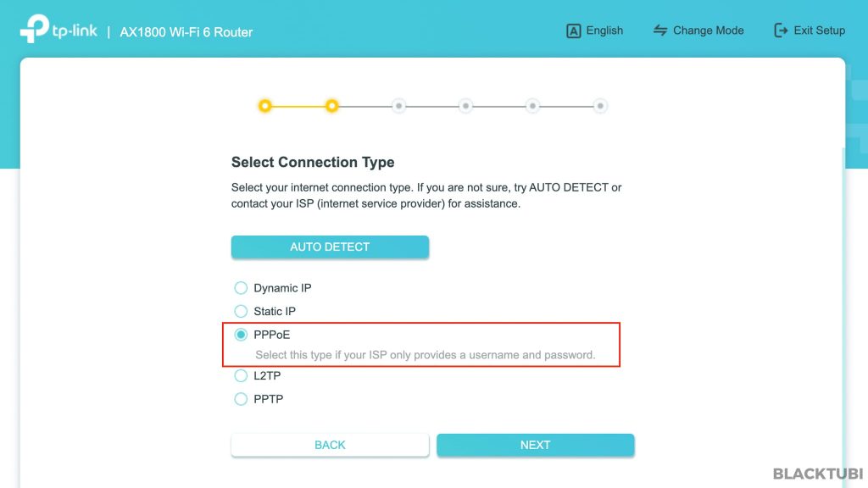Select the Dynamic IP radio button

[241, 288]
